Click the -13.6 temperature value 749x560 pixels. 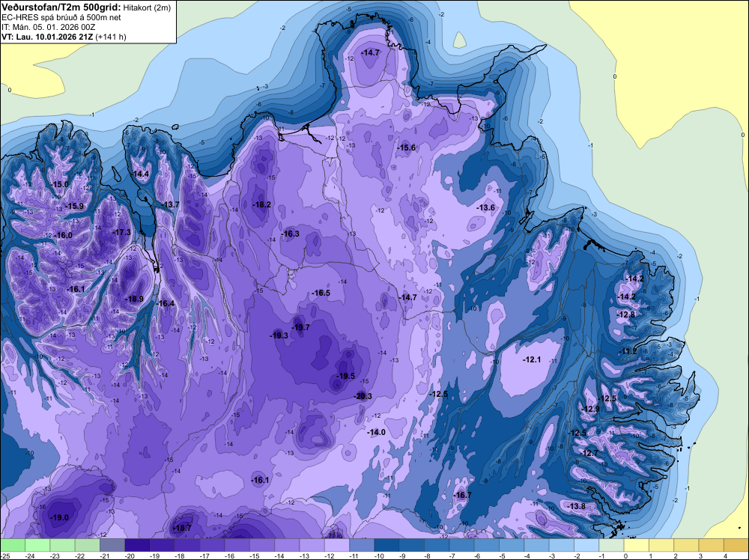pyautogui.click(x=485, y=207)
